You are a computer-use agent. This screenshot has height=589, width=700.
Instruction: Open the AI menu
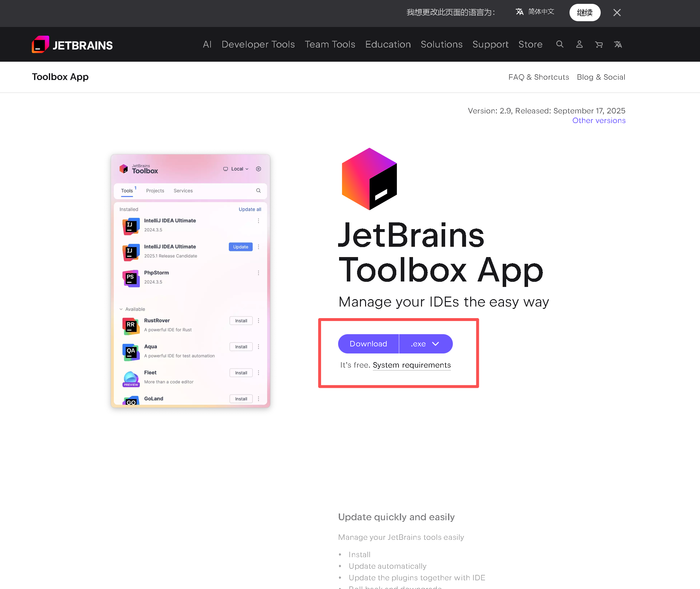coord(207,44)
